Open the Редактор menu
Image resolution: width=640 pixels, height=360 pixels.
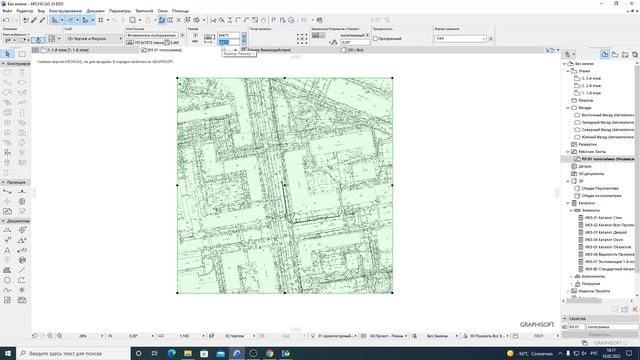click(24, 11)
